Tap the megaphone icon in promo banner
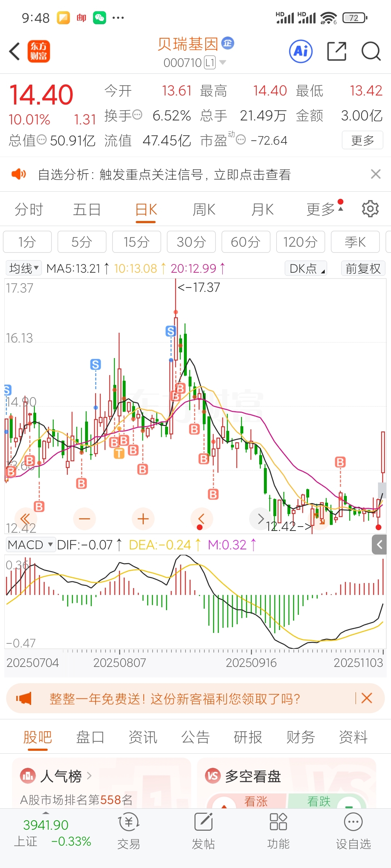 tap(24, 698)
